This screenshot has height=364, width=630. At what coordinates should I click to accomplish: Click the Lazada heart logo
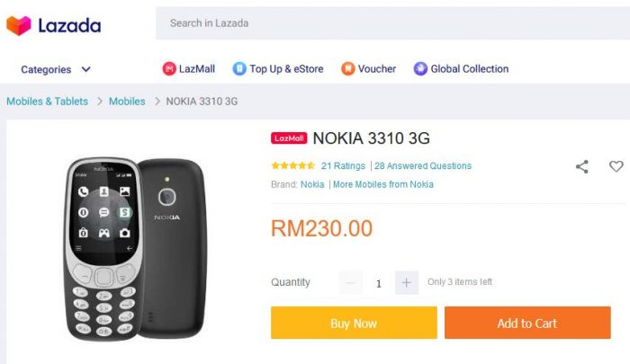point(19,25)
